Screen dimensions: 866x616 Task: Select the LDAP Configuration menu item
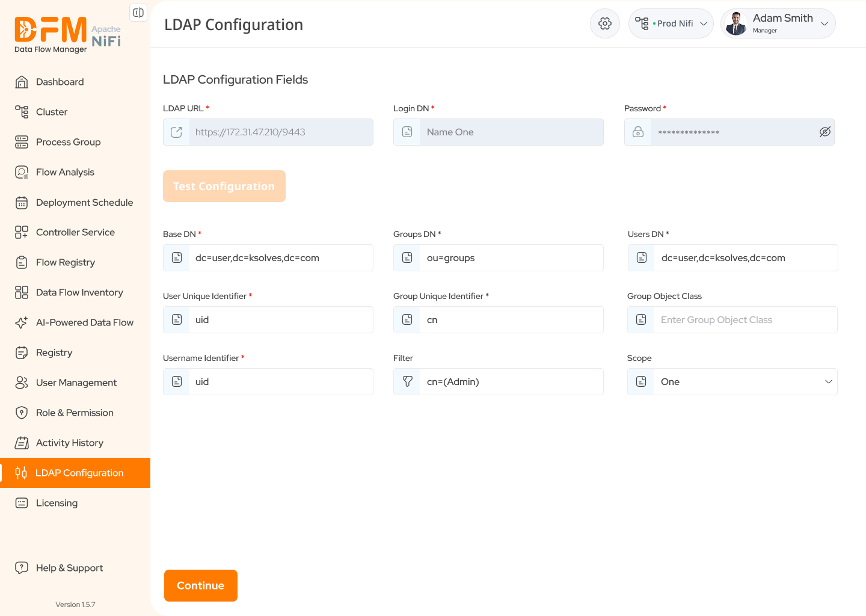pos(75,473)
